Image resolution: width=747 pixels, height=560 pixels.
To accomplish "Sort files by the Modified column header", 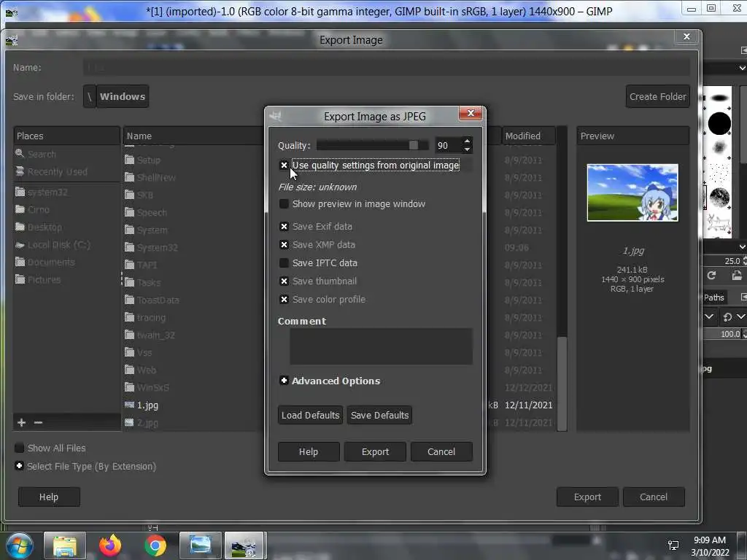I will click(x=527, y=136).
